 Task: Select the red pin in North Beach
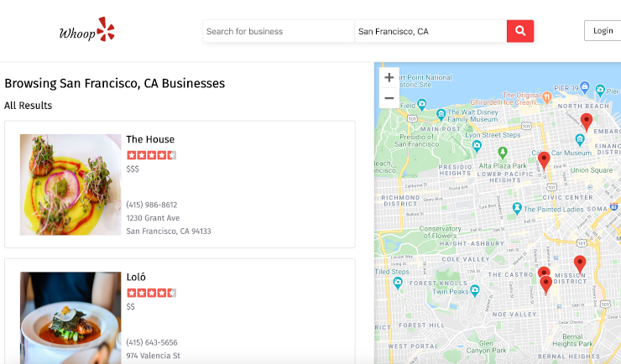[586, 122]
